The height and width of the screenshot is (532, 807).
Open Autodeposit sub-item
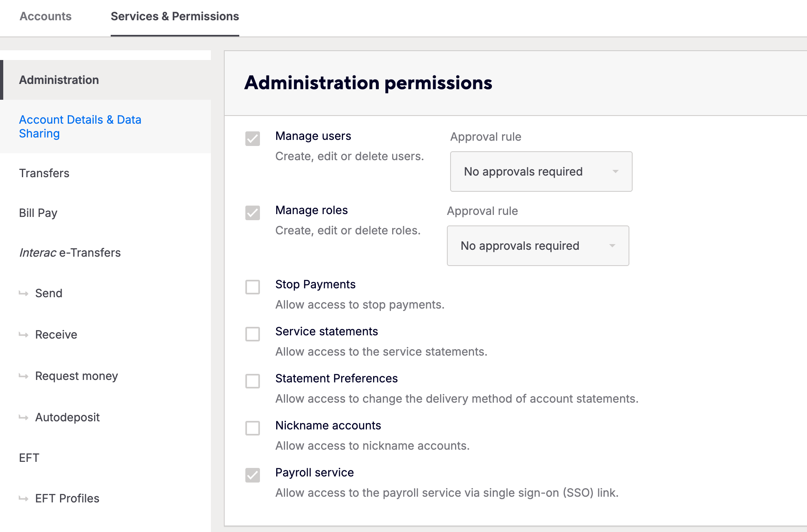tap(67, 417)
